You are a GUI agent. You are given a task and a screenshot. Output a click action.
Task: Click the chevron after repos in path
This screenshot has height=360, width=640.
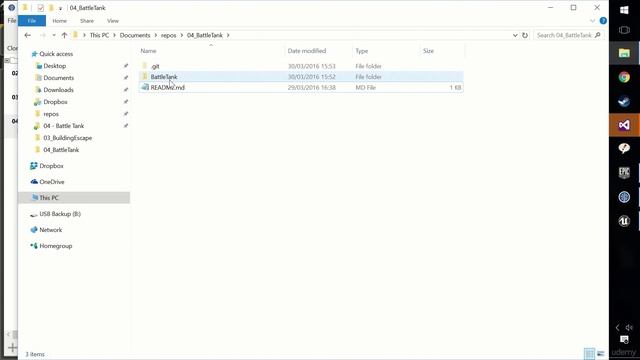(x=182, y=35)
